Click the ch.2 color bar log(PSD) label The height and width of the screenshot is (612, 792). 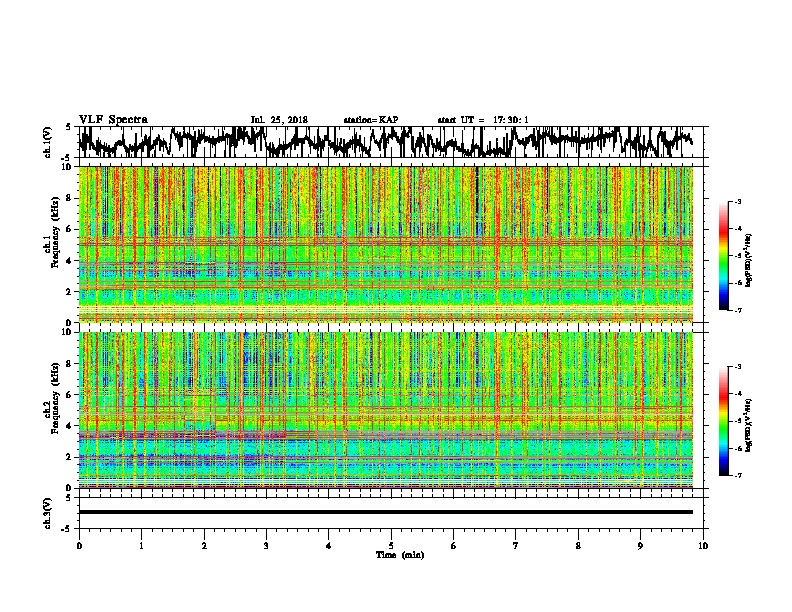point(749,425)
